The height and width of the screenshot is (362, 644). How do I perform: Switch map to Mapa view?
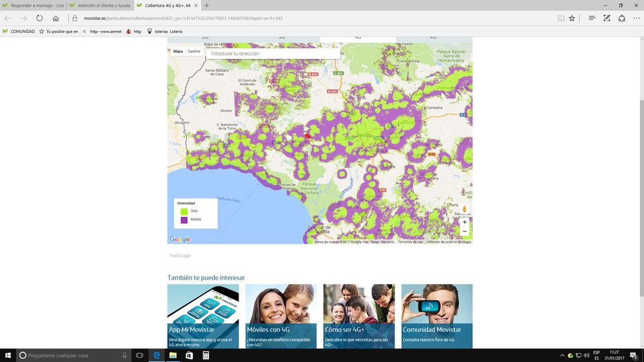[178, 52]
